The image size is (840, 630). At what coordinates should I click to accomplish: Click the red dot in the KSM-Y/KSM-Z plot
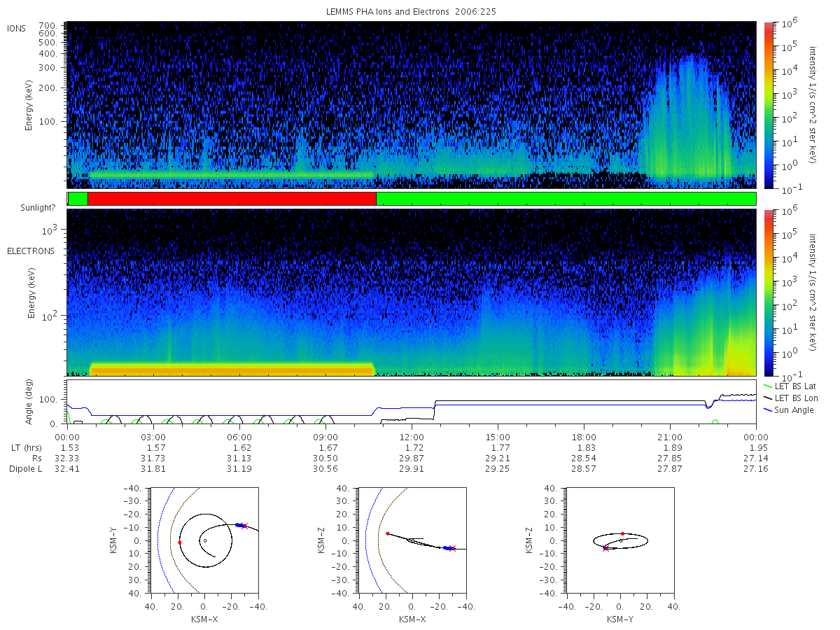click(x=622, y=533)
